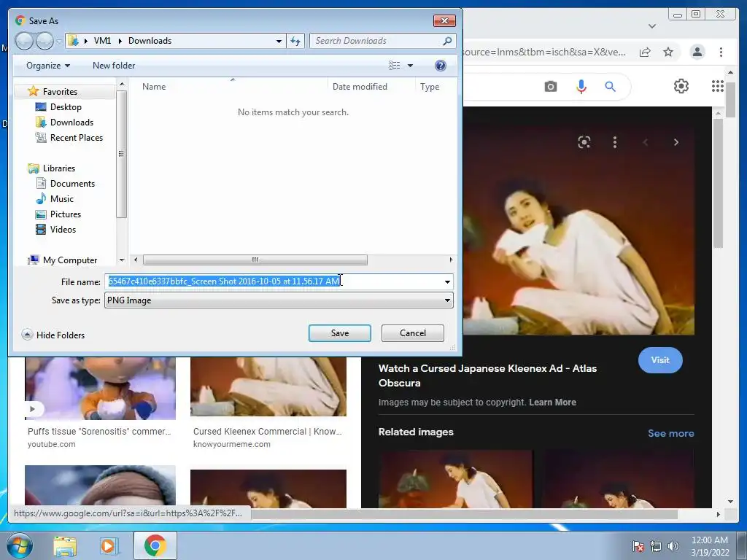Select Downloads in the address breadcrumb

150,41
